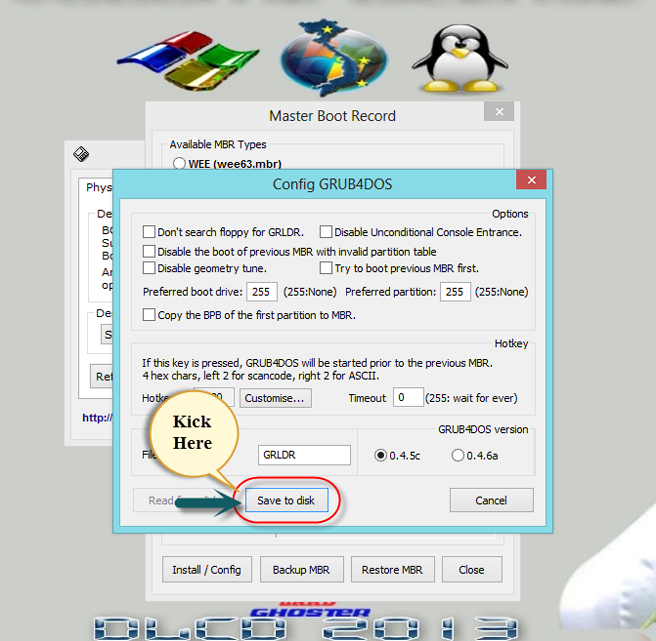Click the Windows flag logo icon
656x641 pixels.
188,61
